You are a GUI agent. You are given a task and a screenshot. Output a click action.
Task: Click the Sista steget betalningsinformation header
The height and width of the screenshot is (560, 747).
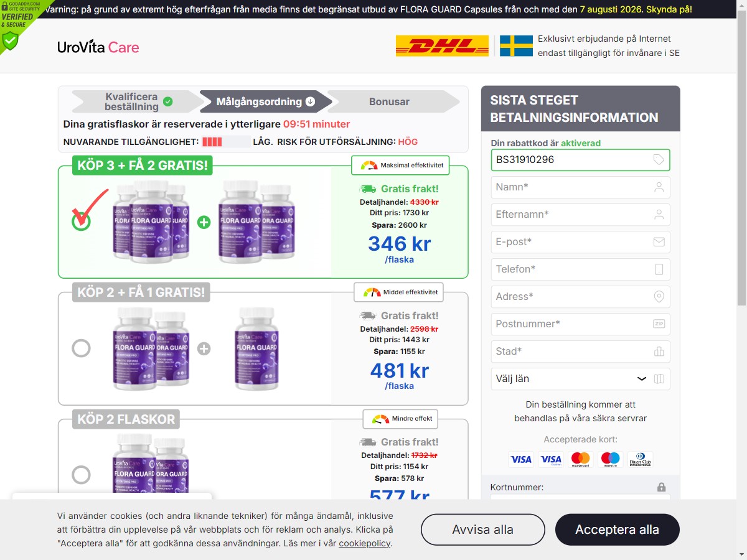[580, 109]
